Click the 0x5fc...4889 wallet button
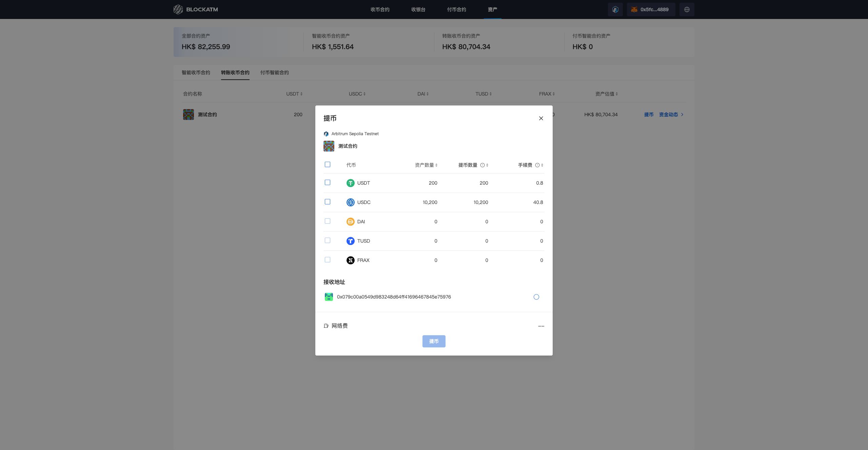The height and width of the screenshot is (450, 868). point(651,9)
